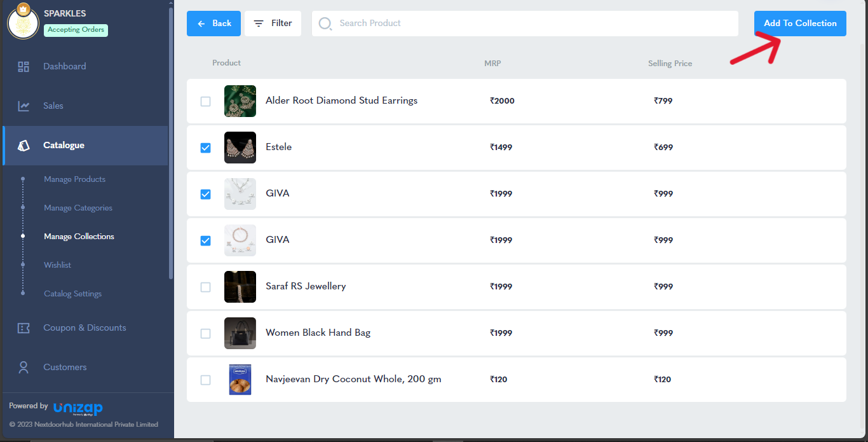868x442 pixels.
Task: Check the Women Black Hand Bag checkbox
Action: pyautogui.click(x=205, y=333)
